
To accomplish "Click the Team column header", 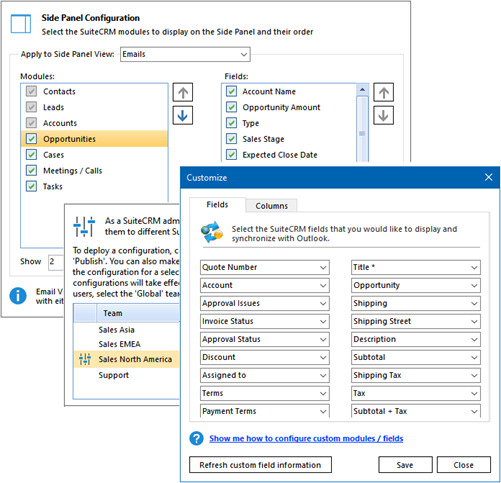I will (x=138, y=313).
